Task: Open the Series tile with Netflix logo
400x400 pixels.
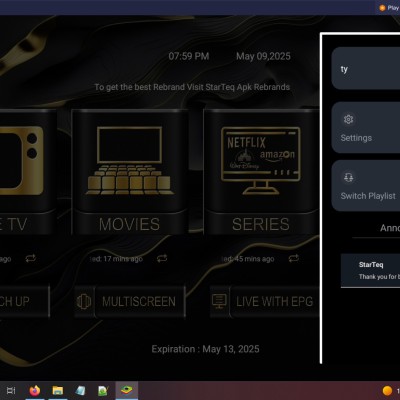Action: [261, 172]
